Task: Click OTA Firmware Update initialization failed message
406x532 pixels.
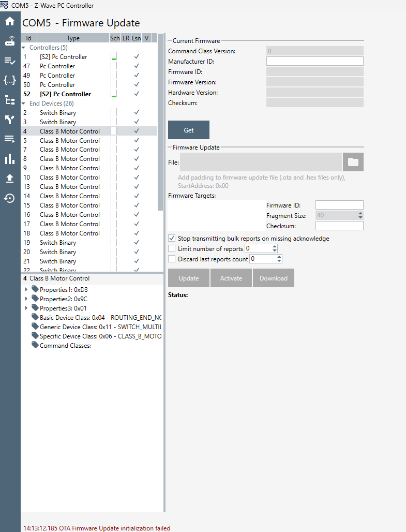Action: point(97,528)
